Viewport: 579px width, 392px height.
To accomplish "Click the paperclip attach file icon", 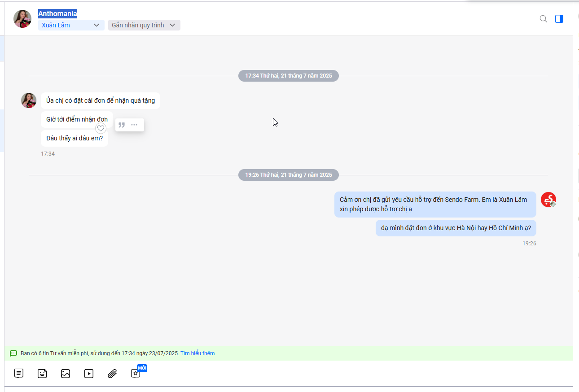I will coord(112,373).
